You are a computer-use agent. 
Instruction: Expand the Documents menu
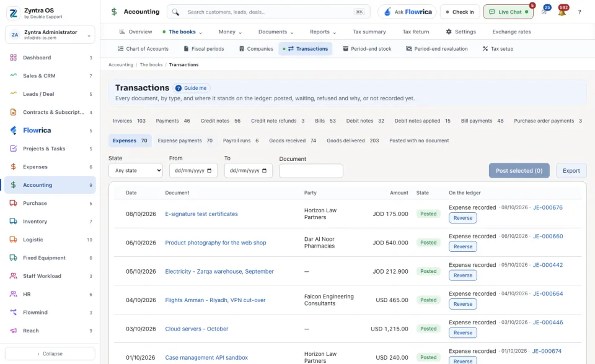275,32
